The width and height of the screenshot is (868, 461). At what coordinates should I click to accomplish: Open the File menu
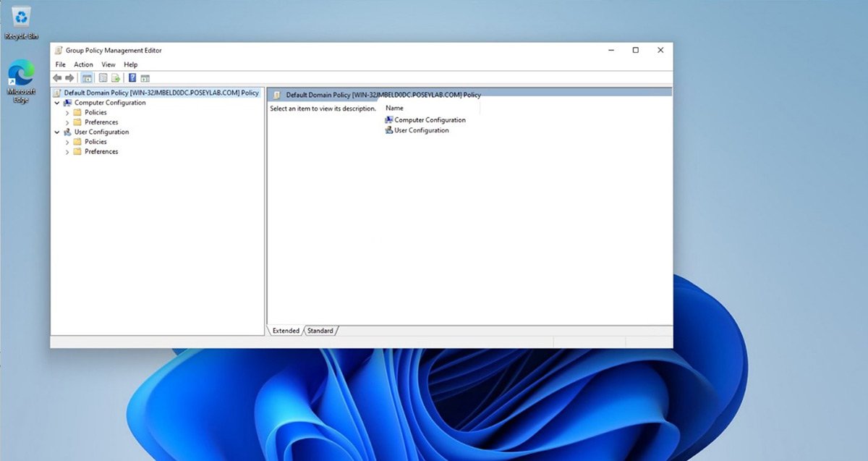[61, 64]
